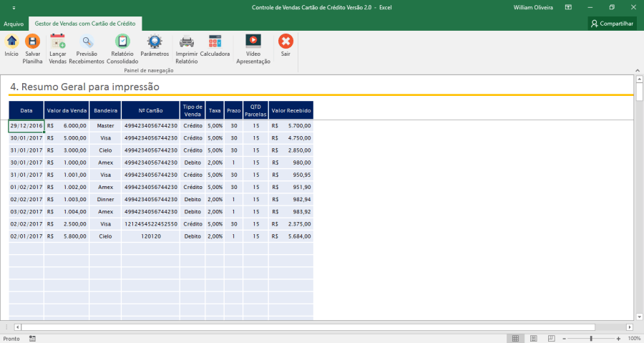644x343 pixels.
Task: Click the zoom slider handle
Action: 591,339
